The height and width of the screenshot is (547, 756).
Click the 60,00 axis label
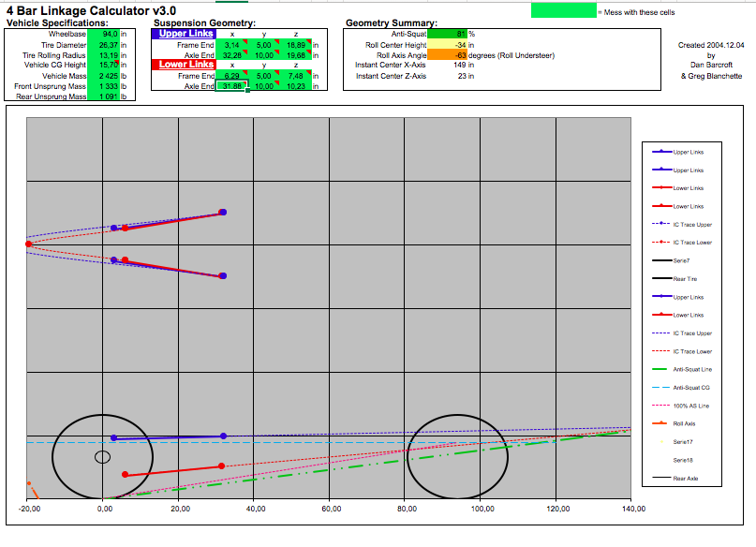(332, 509)
